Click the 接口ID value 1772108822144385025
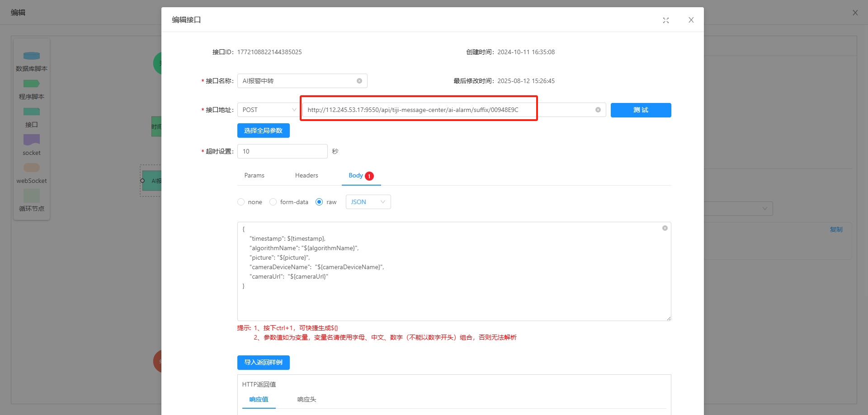The width and height of the screenshot is (868, 415). pyautogui.click(x=269, y=52)
